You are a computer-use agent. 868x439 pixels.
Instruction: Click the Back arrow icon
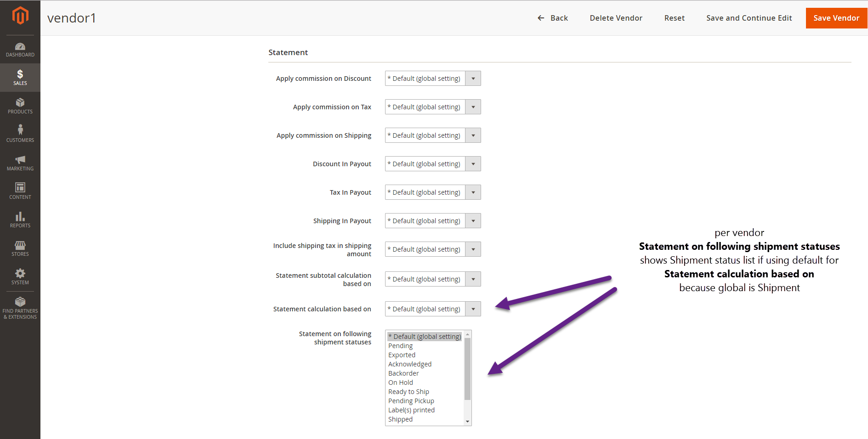tap(541, 18)
